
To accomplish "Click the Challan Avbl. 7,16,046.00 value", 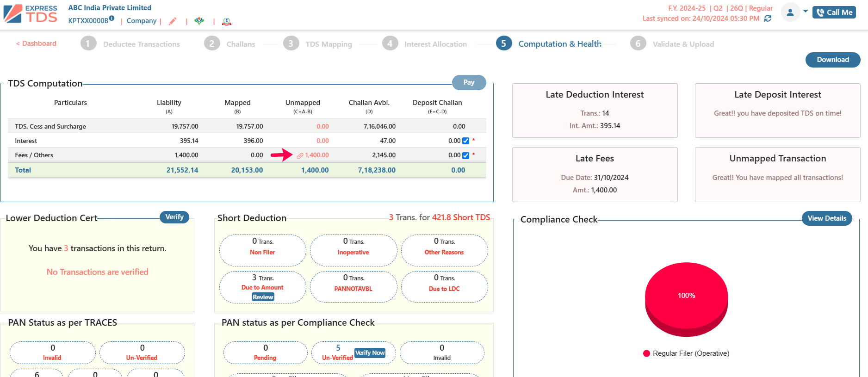I will [x=379, y=126].
